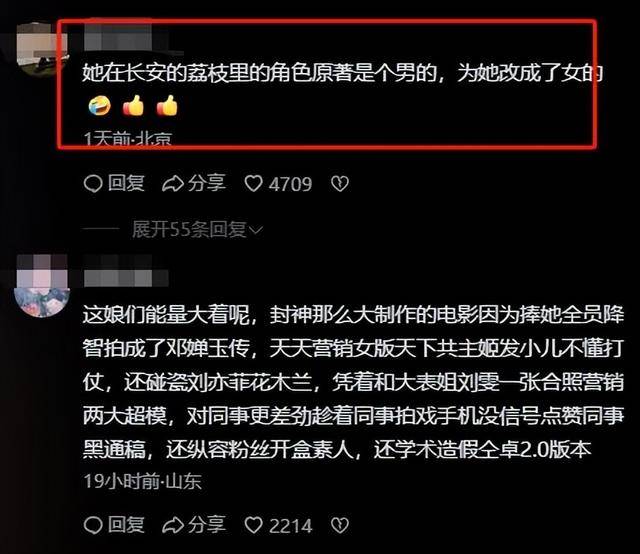Share the first comment about 长安的荔枝
The height and width of the screenshot is (554, 640).
click(x=193, y=183)
